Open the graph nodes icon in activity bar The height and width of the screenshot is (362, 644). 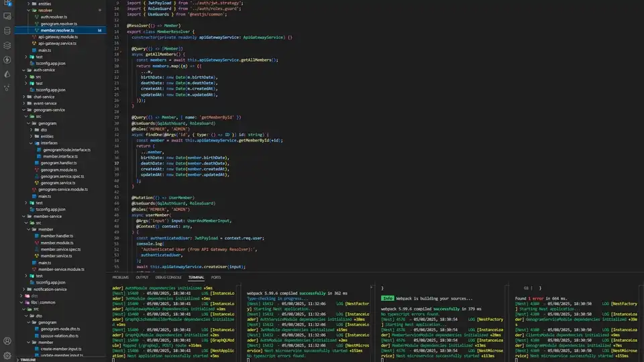point(7,88)
